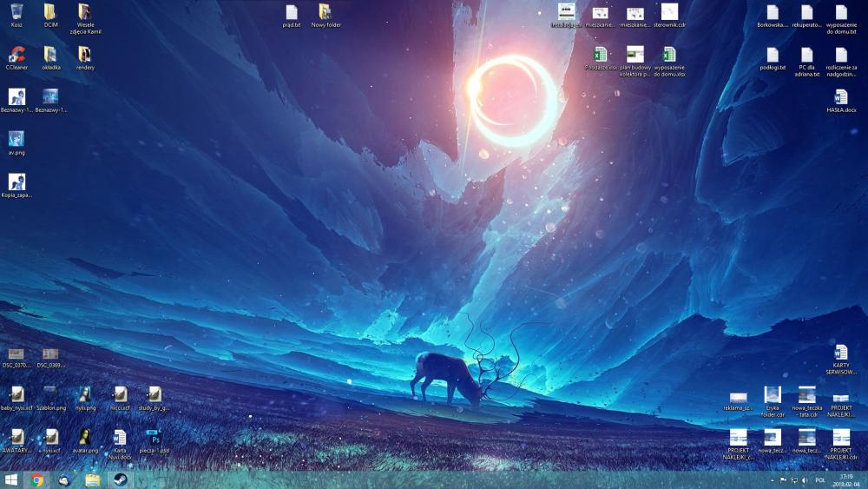
Task: Open network status in system tray
Action: (x=793, y=480)
